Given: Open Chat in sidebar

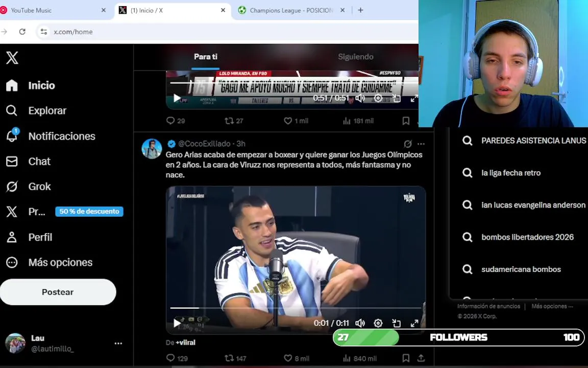Looking at the screenshot, I should click(29, 162).
